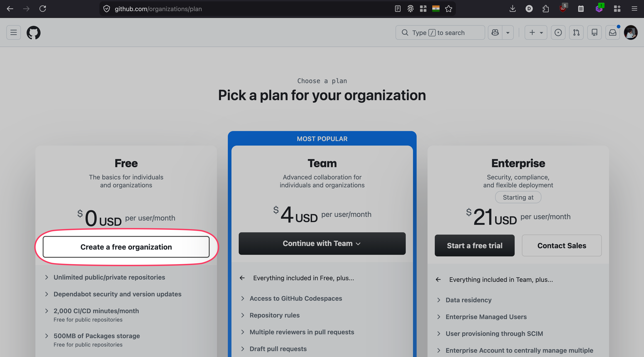Viewport: 644px width, 357px height.
Task: Toggle reader view in address bar
Action: (x=398, y=9)
